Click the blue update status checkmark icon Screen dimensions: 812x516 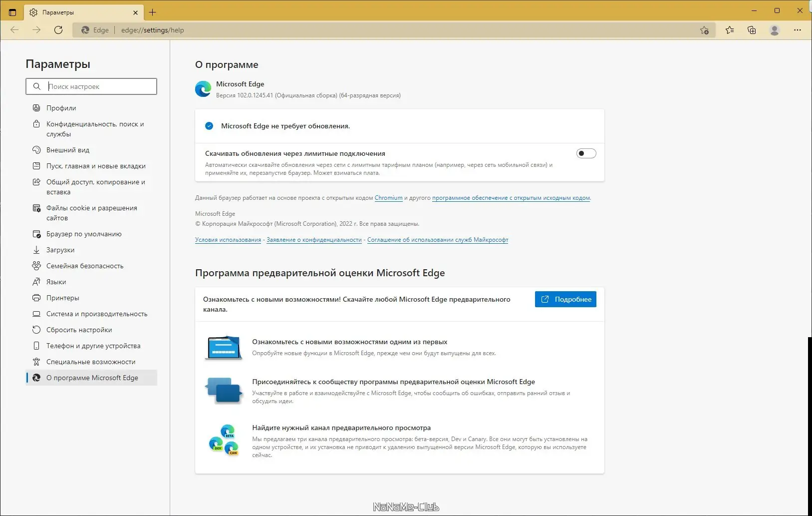tap(209, 126)
